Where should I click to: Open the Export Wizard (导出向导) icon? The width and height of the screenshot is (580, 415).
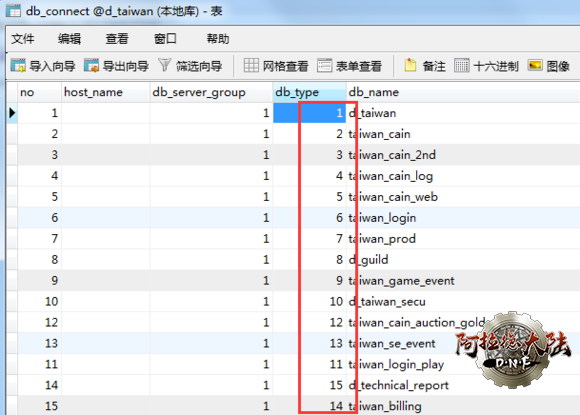point(91,66)
